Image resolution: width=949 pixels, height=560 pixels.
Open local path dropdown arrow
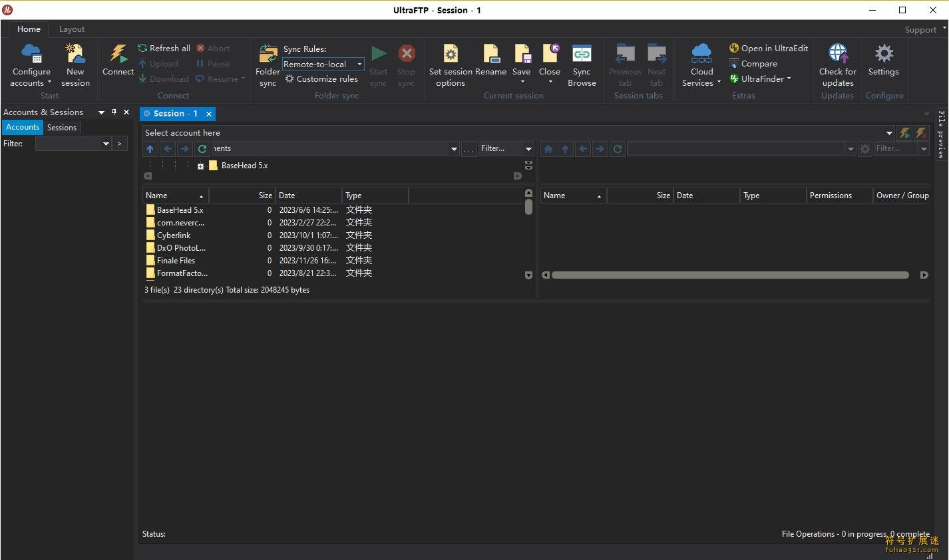tap(454, 149)
